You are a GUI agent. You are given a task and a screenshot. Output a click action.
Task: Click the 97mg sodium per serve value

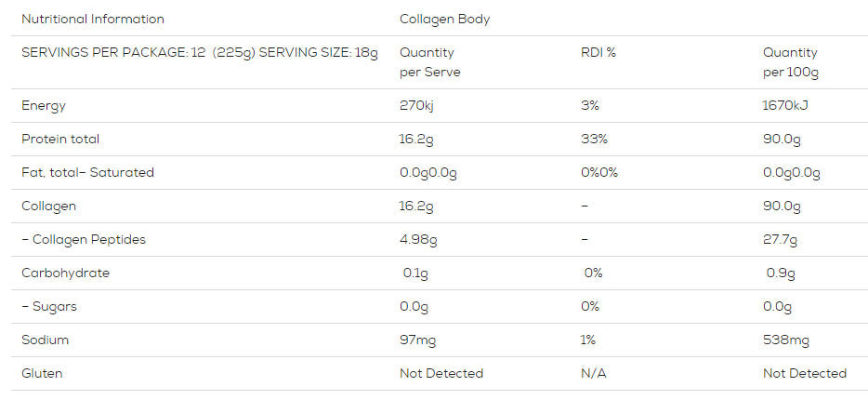[418, 340]
